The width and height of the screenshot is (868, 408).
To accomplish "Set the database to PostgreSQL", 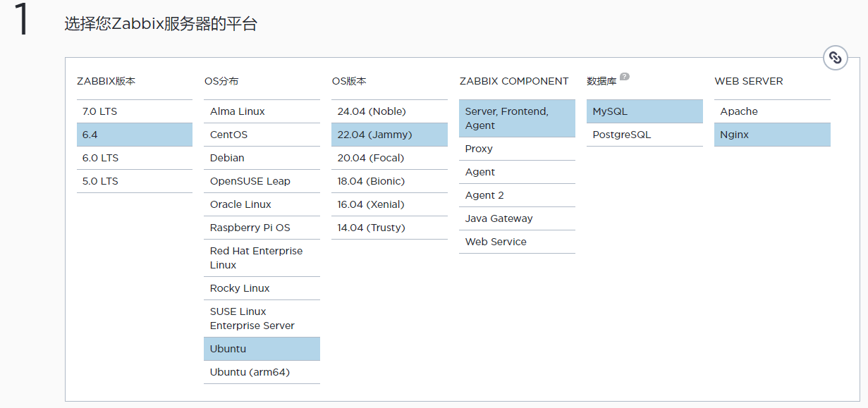I will [x=645, y=135].
